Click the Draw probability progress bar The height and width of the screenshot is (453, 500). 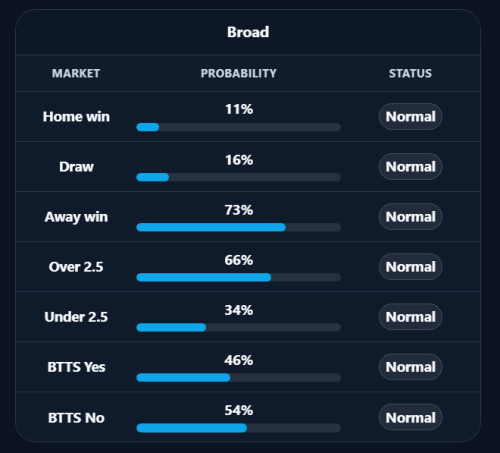tap(239, 177)
